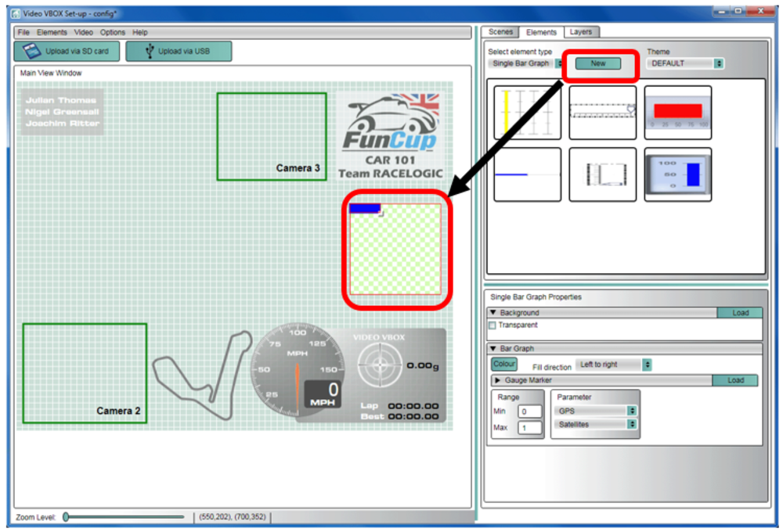Minimize the Video VBOX Set-up window
The height and width of the screenshot is (532, 783).
pos(722,11)
